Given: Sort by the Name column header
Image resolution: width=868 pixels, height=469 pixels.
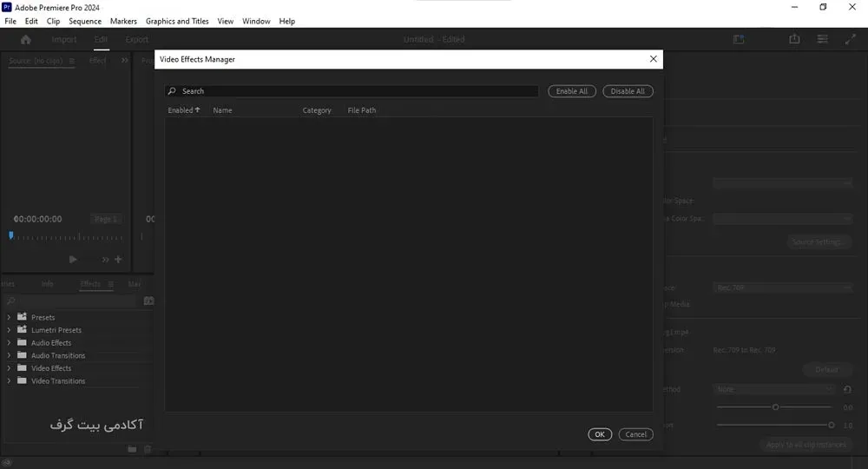Looking at the screenshot, I should coord(222,110).
